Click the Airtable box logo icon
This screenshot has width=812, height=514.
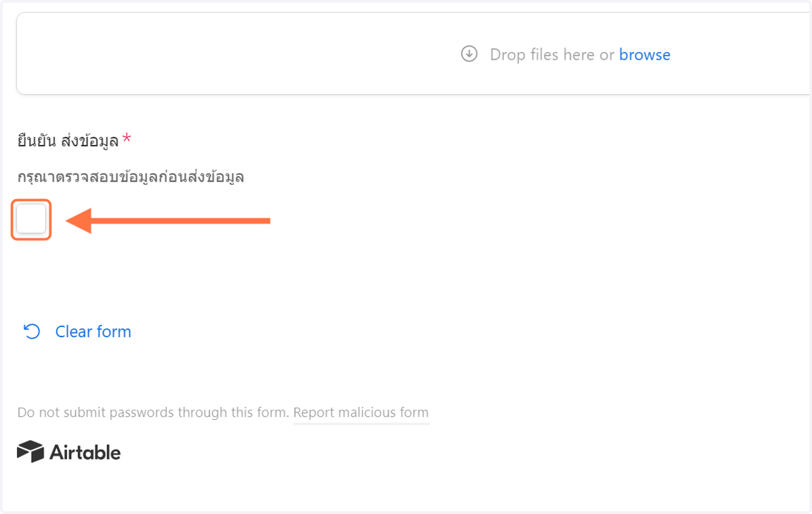30,452
